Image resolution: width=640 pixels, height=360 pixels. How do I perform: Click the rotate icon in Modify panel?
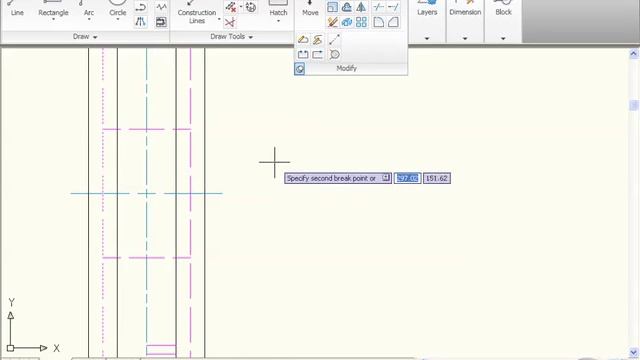[x=347, y=7]
